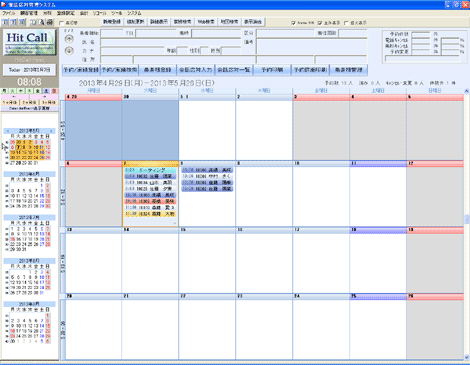Go to next month in mini calendar
The width and height of the screenshot is (470, 365).
51,131
